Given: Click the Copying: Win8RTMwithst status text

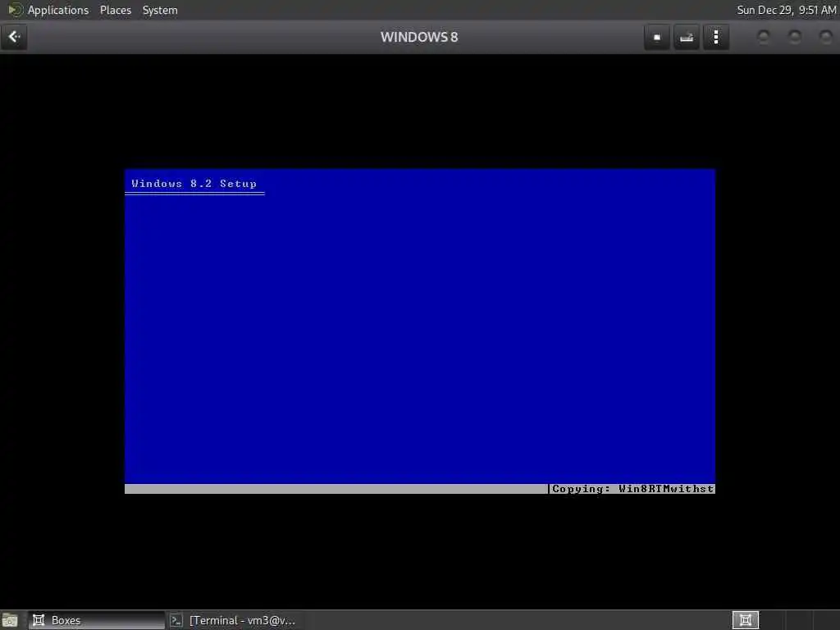Looking at the screenshot, I should pos(632,489).
